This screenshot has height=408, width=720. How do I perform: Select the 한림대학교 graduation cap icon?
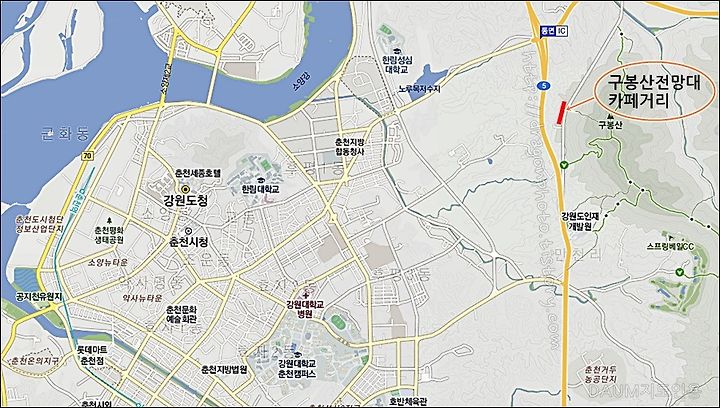pos(260,179)
